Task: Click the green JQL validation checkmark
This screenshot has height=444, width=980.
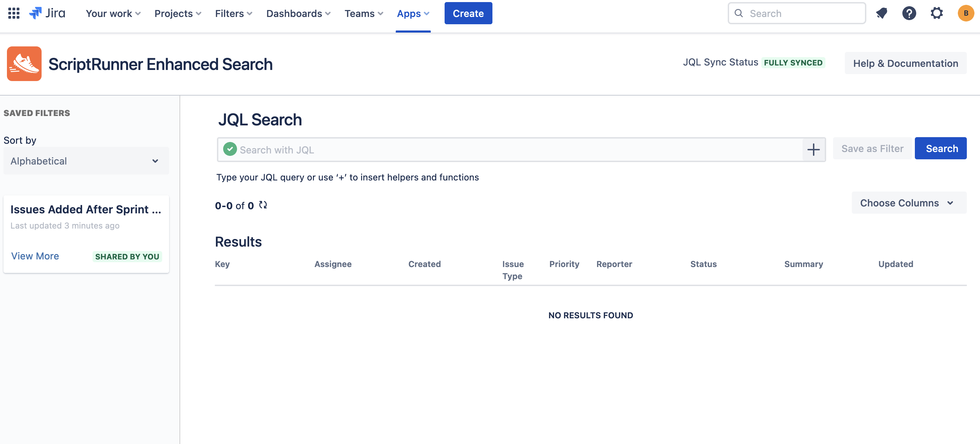Action: [x=230, y=149]
